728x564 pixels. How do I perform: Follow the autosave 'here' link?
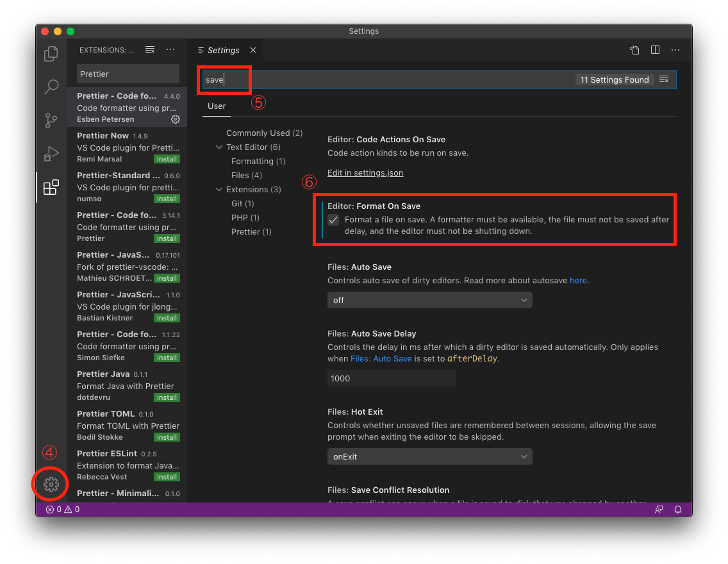[x=578, y=280]
